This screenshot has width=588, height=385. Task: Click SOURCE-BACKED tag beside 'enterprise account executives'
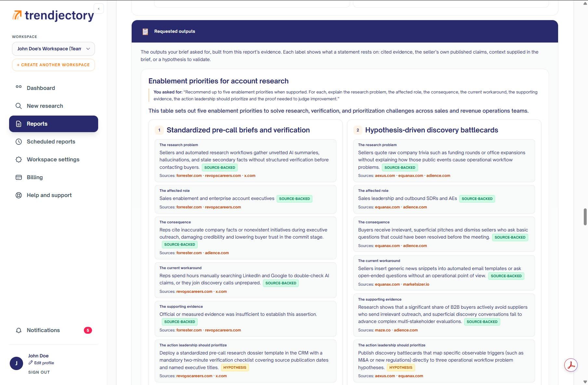(294, 199)
